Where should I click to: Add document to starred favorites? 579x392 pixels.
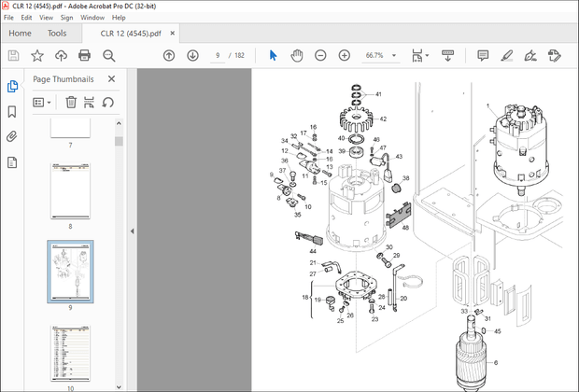[37, 56]
